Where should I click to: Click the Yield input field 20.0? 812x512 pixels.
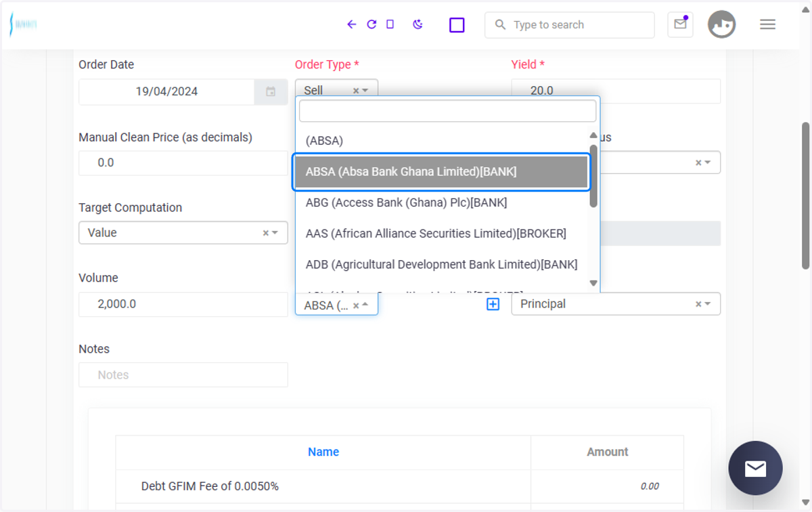(x=616, y=91)
